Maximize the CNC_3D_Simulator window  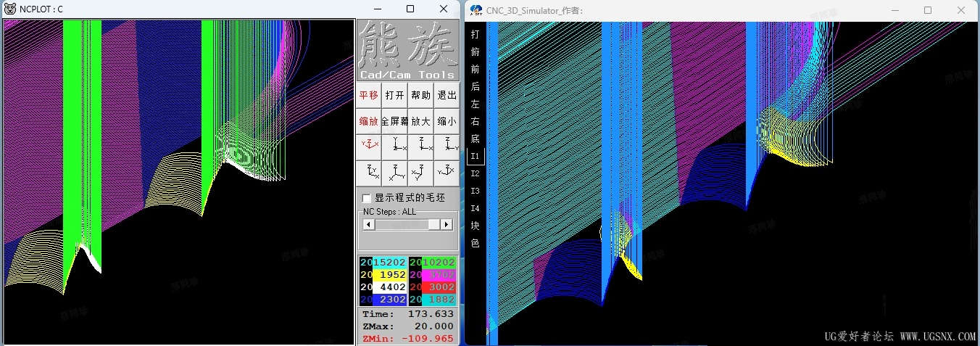click(x=928, y=10)
